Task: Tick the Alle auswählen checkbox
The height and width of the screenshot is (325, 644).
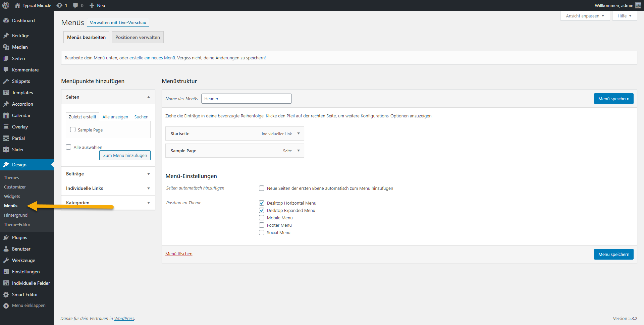Action: click(x=68, y=147)
